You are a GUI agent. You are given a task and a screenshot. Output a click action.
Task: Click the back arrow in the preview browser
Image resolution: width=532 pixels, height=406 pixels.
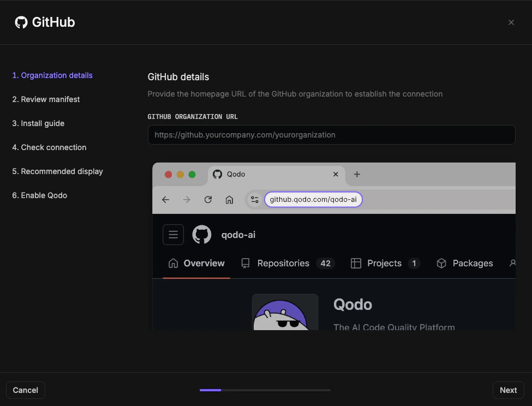[x=165, y=200]
